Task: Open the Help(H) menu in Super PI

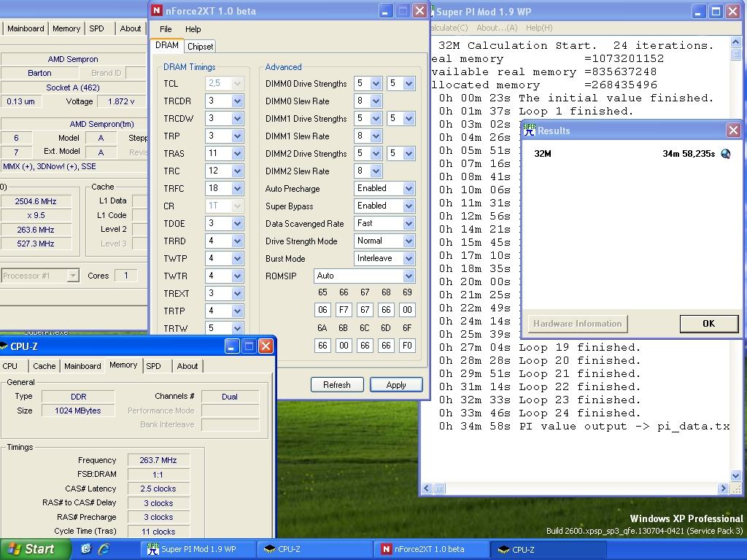Action: [x=539, y=28]
